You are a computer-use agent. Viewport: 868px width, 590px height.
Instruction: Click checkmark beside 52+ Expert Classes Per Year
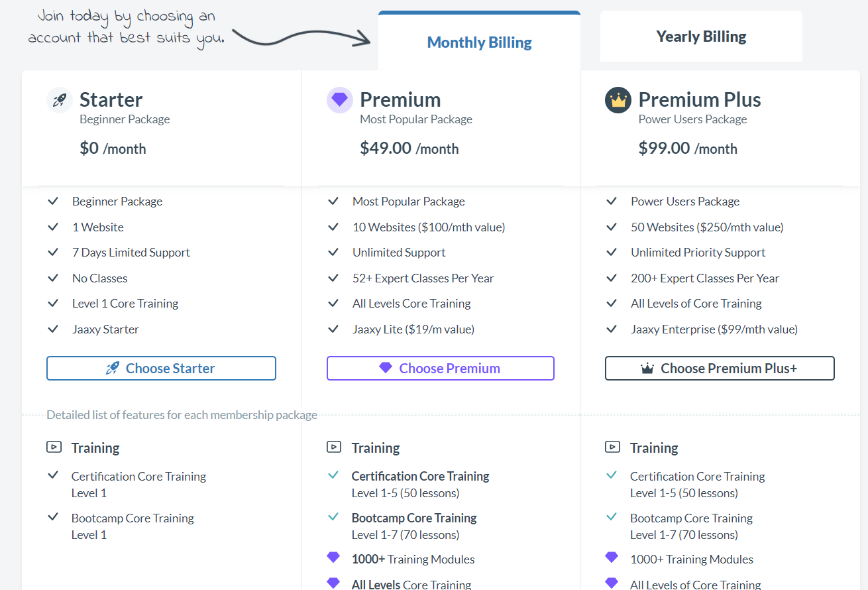(x=333, y=278)
